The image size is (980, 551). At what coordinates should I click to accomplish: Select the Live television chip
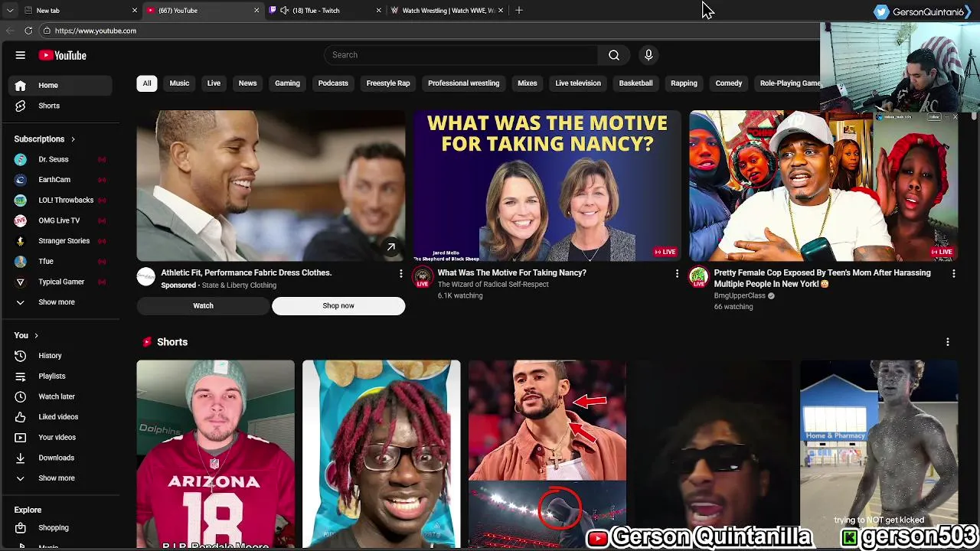coord(578,83)
